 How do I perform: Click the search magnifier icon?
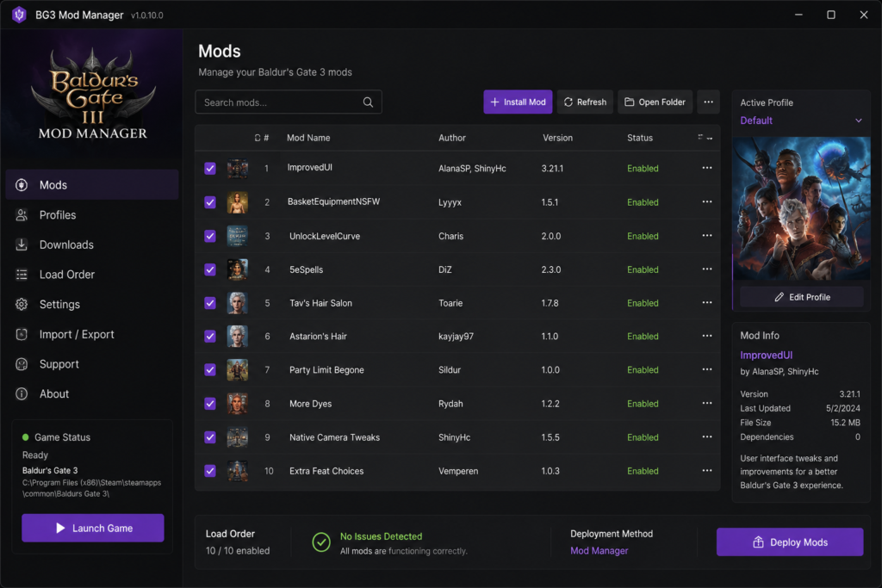[368, 102]
